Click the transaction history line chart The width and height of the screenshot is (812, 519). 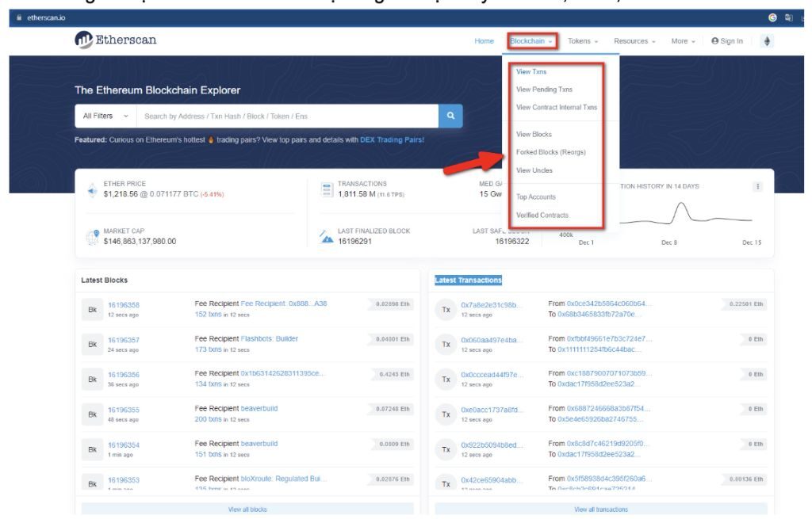pos(685,215)
